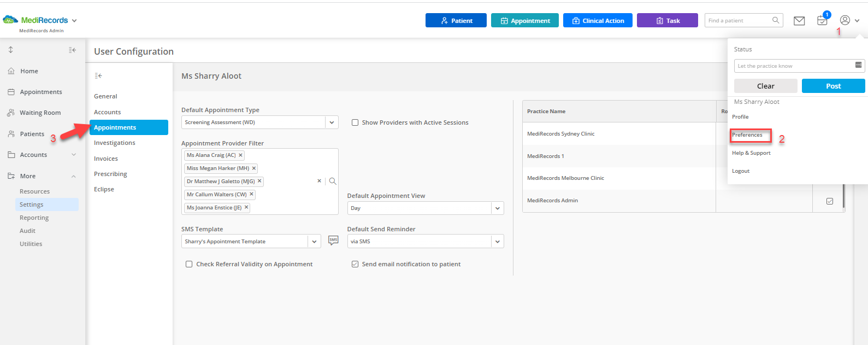Image resolution: width=868 pixels, height=345 pixels.
Task: Remove Ms Joanna Enstice (JE) from filter
Action: tap(246, 207)
